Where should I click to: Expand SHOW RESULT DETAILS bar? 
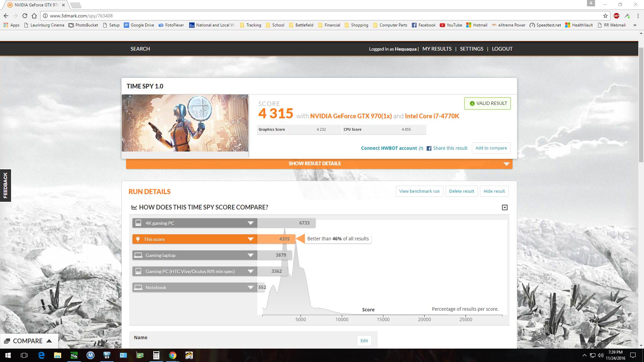tap(319, 164)
